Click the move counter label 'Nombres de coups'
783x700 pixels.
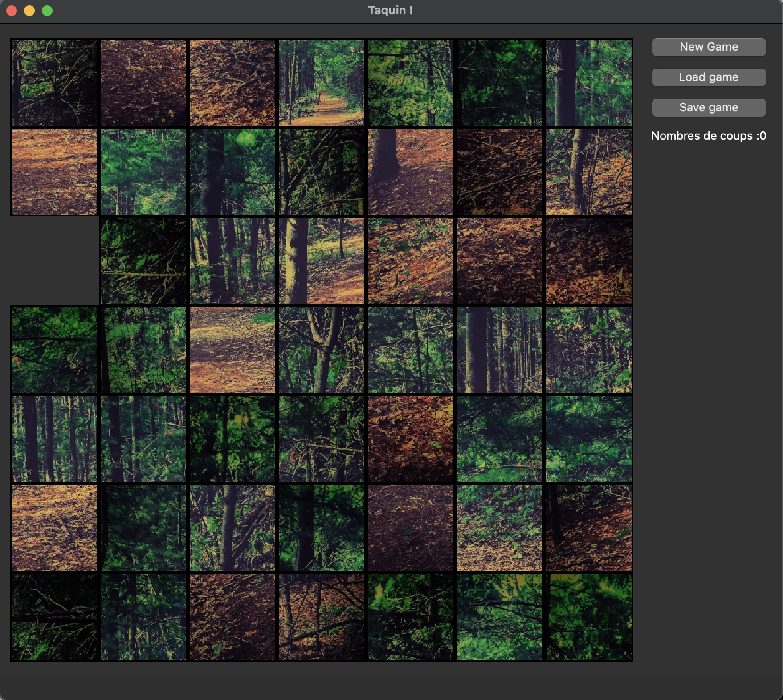pyautogui.click(x=708, y=136)
